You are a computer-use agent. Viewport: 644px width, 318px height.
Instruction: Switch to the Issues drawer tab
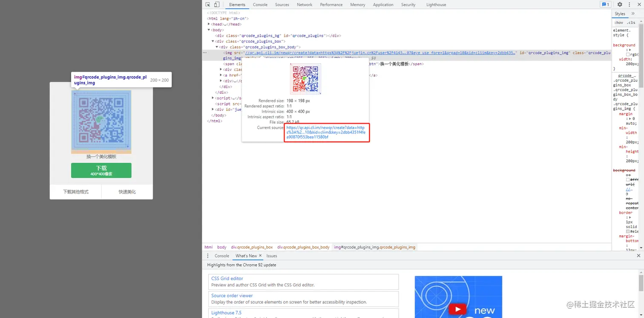click(x=272, y=256)
